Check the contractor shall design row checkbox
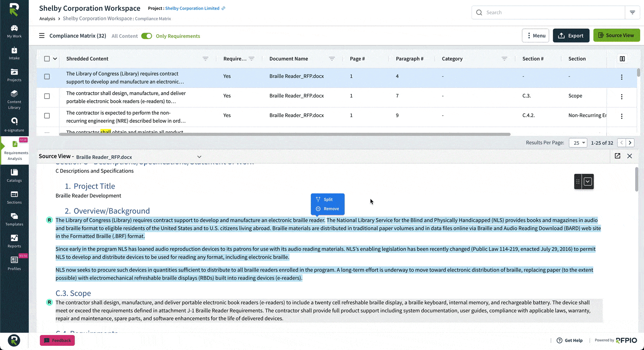 (x=47, y=96)
